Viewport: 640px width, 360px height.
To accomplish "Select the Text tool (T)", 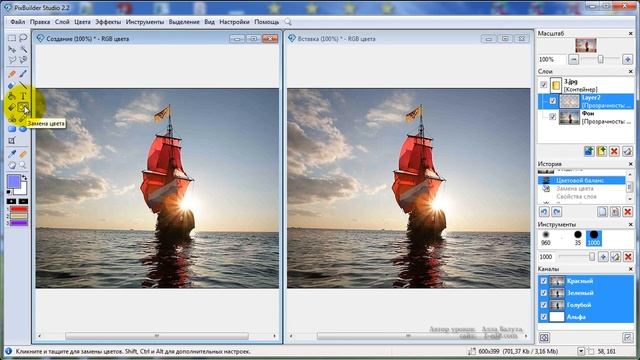I will tap(23, 96).
